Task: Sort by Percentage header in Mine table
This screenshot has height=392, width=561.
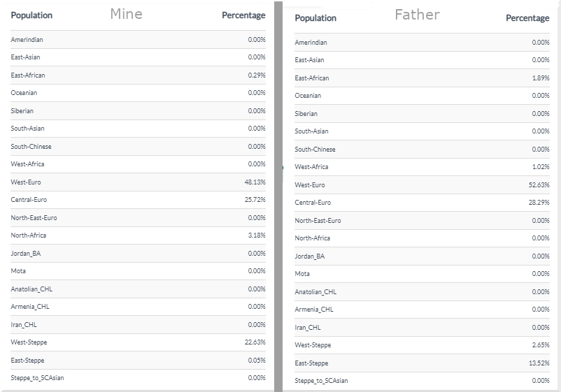Action: pyautogui.click(x=243, y=15)
